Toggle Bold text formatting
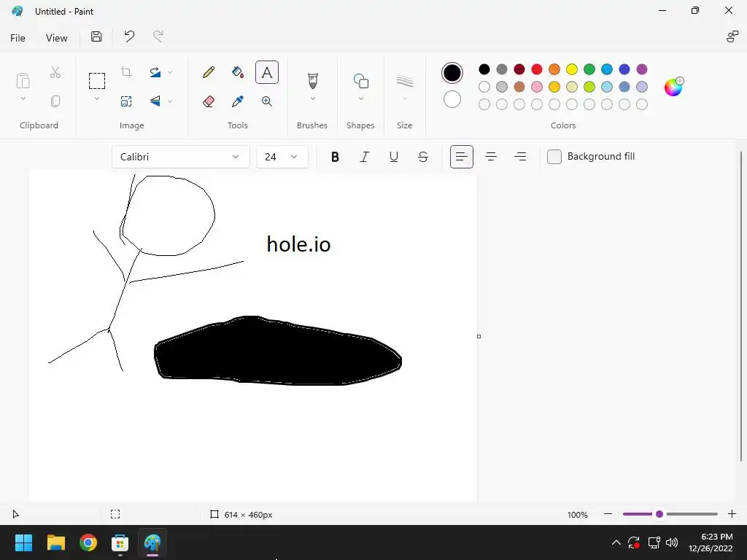The height and width of the screenshot is (560, 747). (335, 157)
